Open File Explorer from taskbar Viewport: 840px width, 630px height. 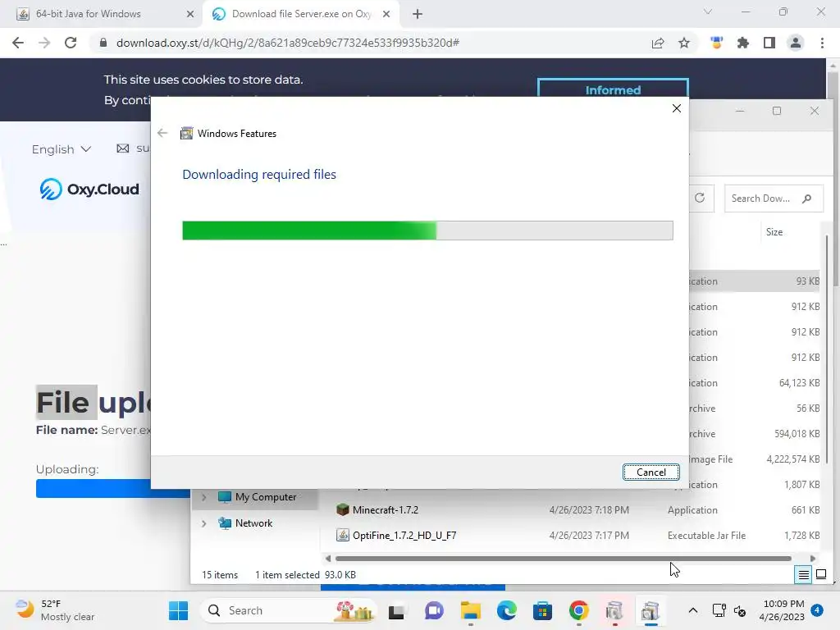click(470, 610)
